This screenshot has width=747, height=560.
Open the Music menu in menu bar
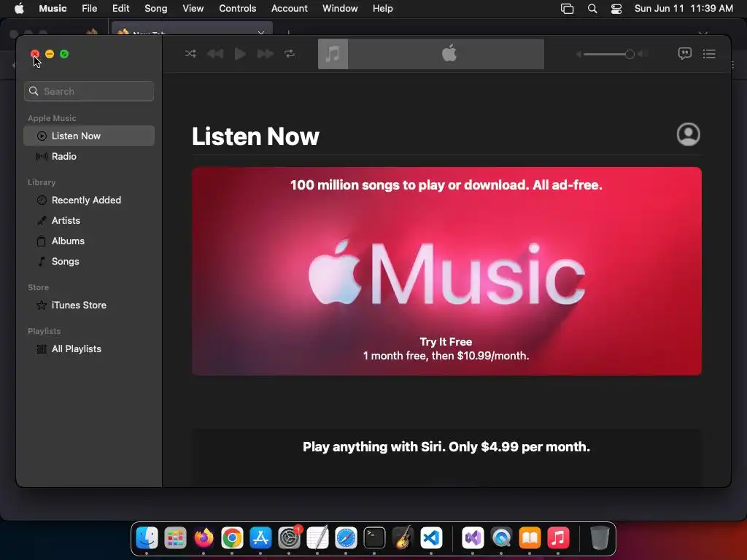point(53,8)
